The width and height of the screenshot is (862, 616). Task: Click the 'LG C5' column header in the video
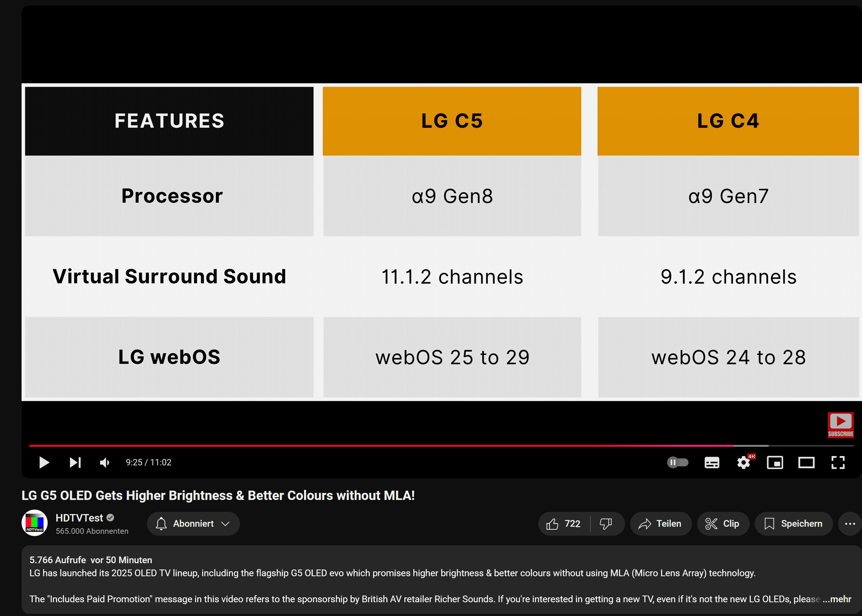[x=452, y=121]
